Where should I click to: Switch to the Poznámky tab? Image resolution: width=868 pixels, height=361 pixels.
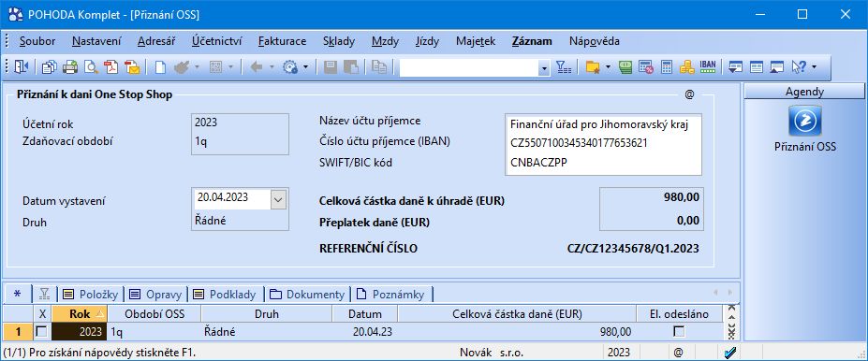[x=392, y=294]
